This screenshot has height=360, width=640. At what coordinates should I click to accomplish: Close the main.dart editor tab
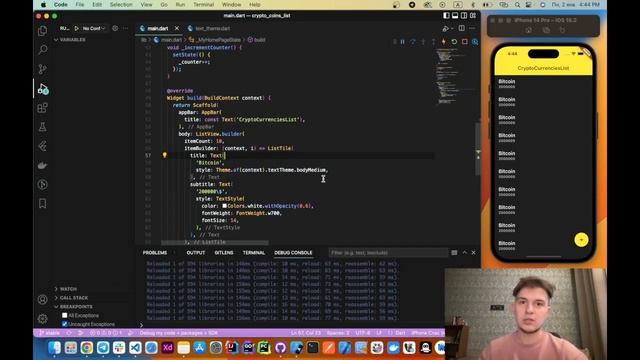click(177, 28)
